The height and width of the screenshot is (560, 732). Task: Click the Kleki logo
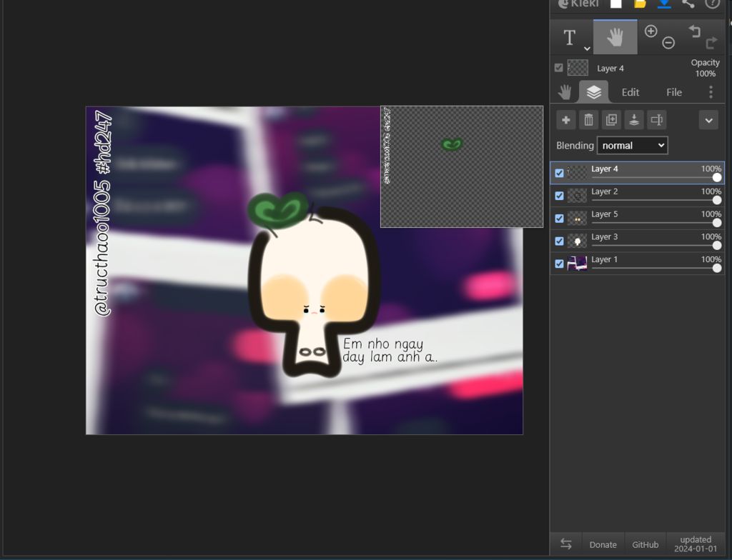[578, 4]
